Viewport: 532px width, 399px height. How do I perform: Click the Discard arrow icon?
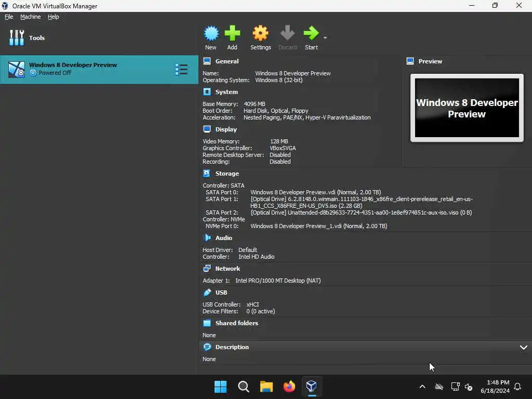[x=287, y=33]
